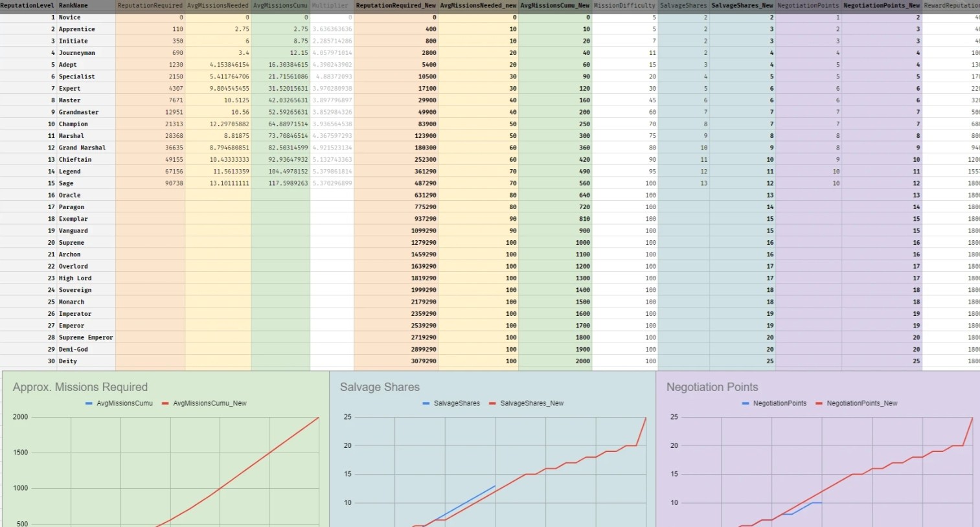The height and width of the screenshot is (527, 980).
Task: Select the cell with value 90738
Action: 150,183
